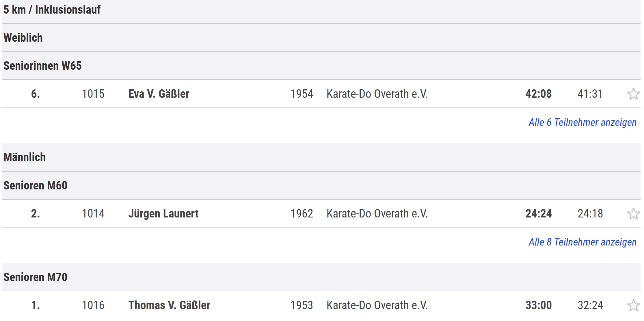This screenshot has height=321, width=644.
Task: Select the name Jürgen Launert
Action: (x=163, y=214)
